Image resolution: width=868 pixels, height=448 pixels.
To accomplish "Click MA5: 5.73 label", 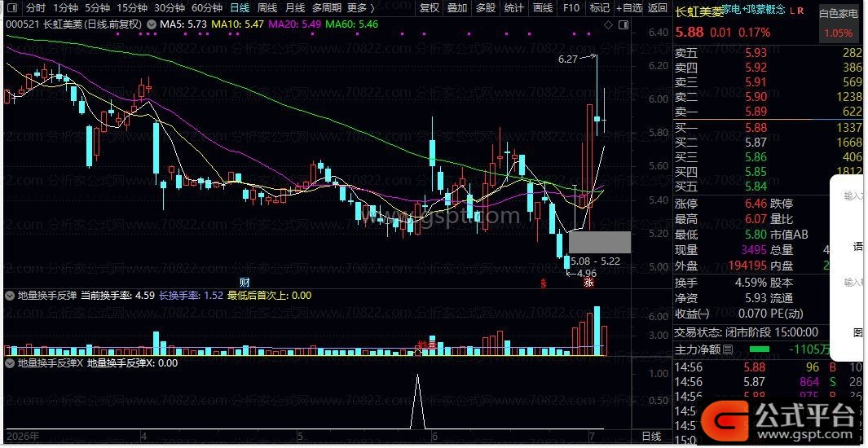I will (183, 24).
